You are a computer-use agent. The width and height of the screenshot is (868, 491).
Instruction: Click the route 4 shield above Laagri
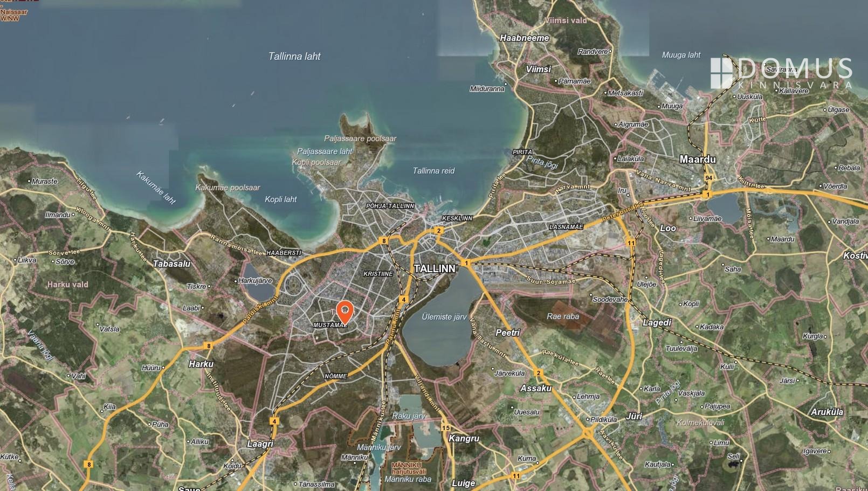(x=275, y=421)
